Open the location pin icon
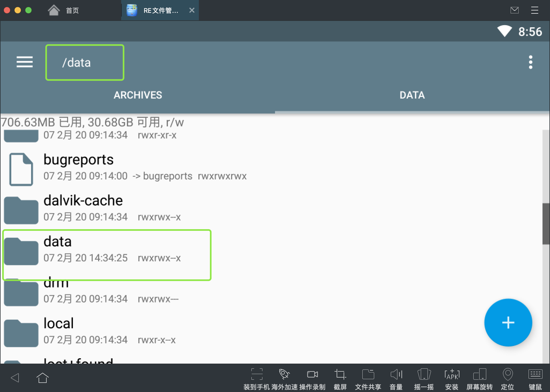This screenshot has height=392, width=550. click(x=507, y=374)
